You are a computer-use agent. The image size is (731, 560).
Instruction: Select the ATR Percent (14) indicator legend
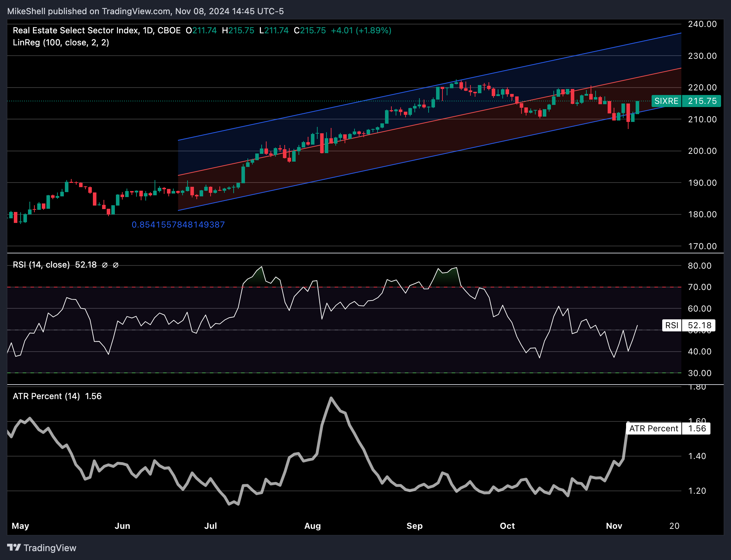click(46, 396)
